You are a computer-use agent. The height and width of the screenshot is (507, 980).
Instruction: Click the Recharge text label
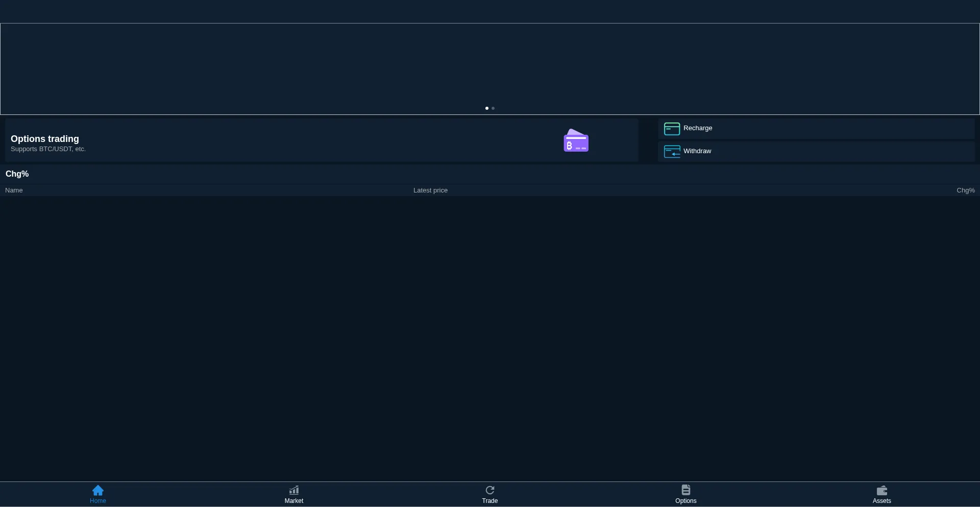[x=698, y=128]
